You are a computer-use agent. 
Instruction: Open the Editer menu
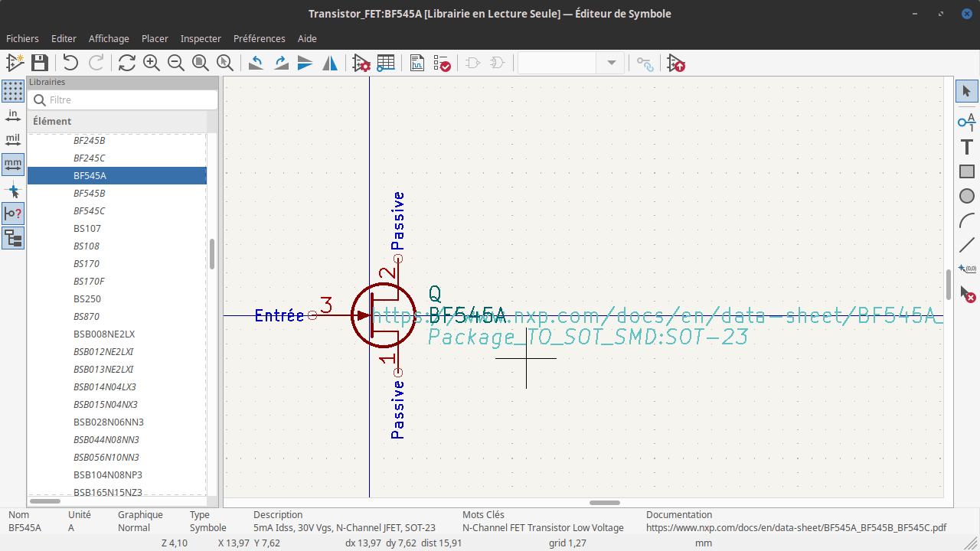coord(64,38)
